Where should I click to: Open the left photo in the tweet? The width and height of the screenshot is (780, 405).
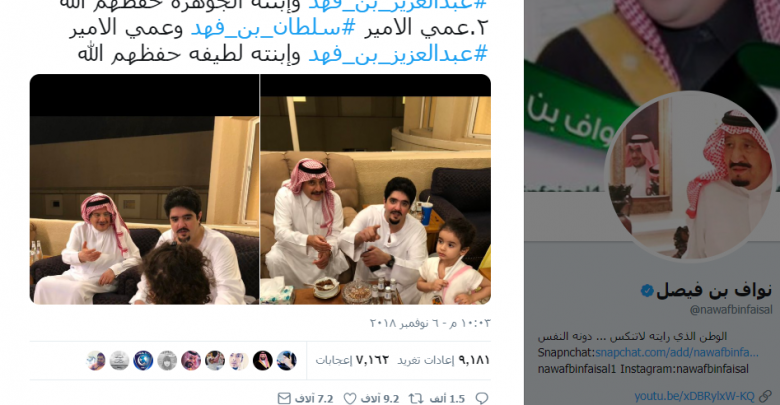(144, 190)
